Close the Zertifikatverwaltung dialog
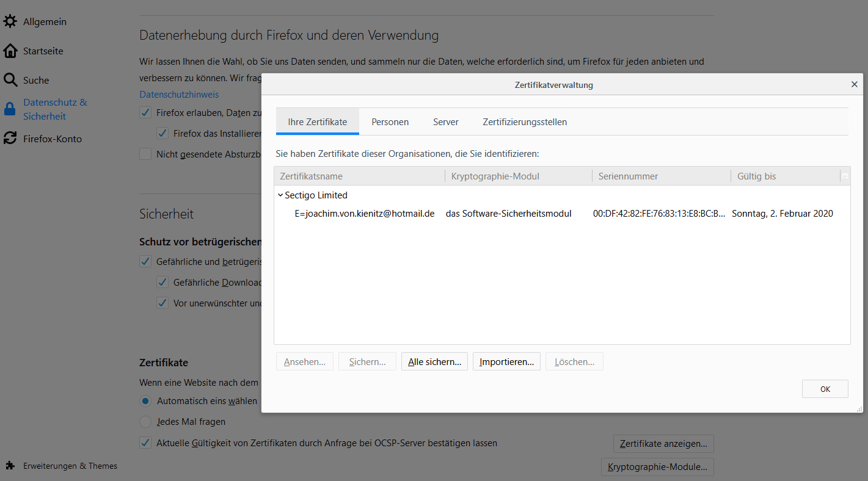This screenshot has height=481, width=868. point(854,85)
